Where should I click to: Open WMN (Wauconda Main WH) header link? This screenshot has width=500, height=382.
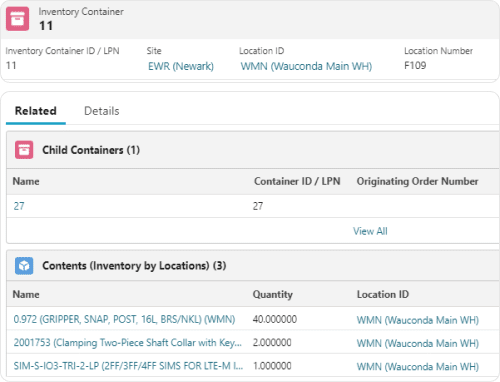[x=306, y=66]
